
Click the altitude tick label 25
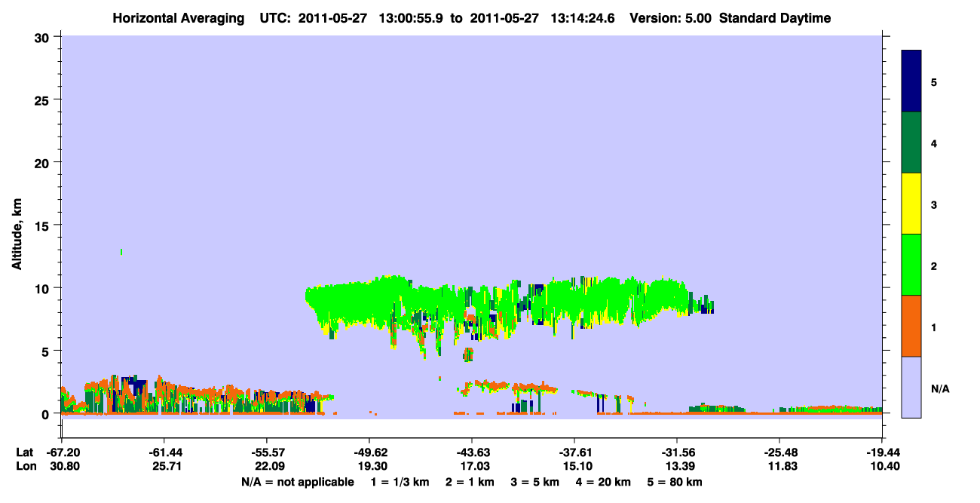(43, 100)
